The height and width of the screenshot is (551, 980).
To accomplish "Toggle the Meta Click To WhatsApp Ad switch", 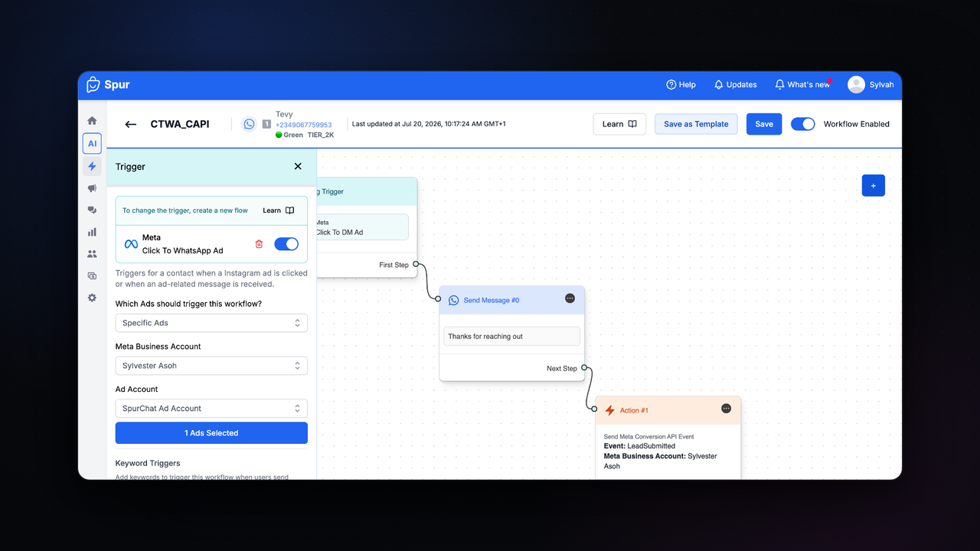I will [286, 244].
